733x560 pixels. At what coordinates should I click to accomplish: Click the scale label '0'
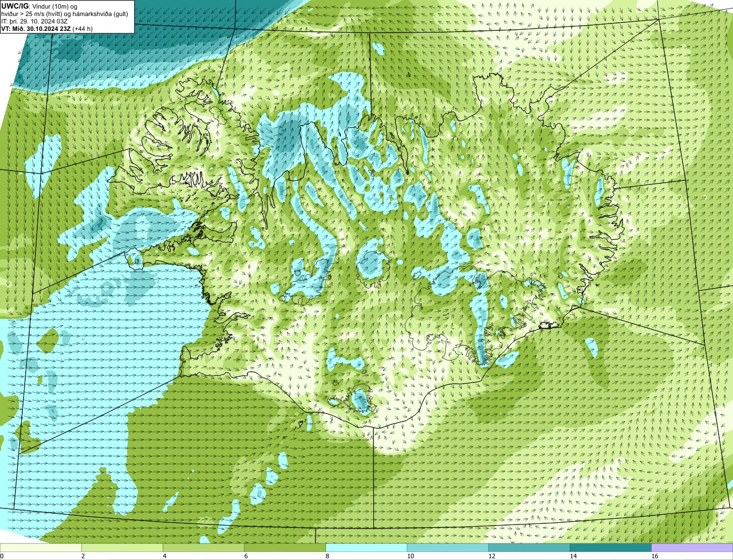2,556
